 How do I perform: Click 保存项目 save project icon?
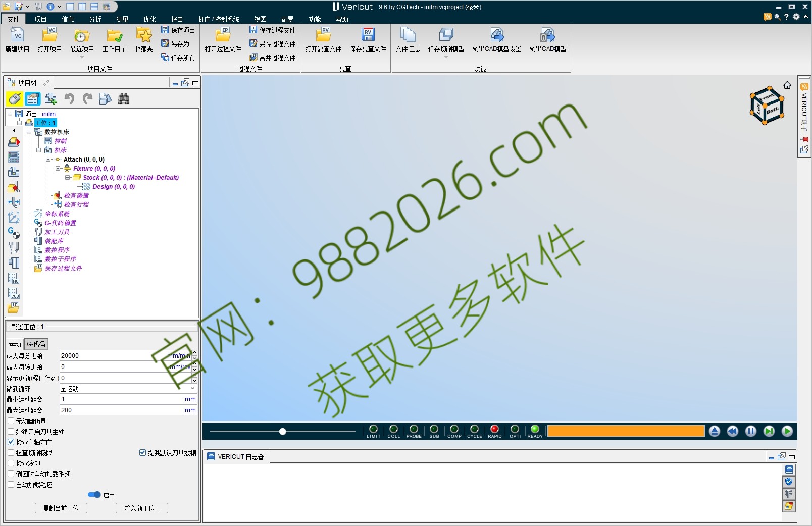click(x=178, y=30)
